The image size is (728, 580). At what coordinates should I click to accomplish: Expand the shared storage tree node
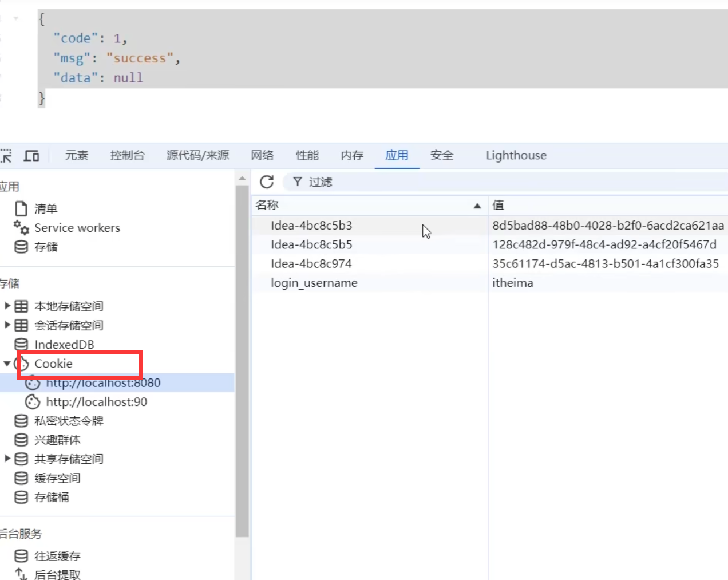pos(7,459)
